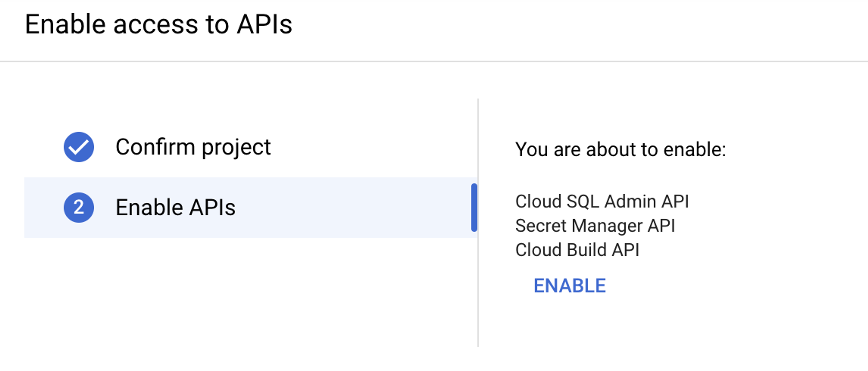Click 'You are about to enable:' text

click(x=620, y=149)
